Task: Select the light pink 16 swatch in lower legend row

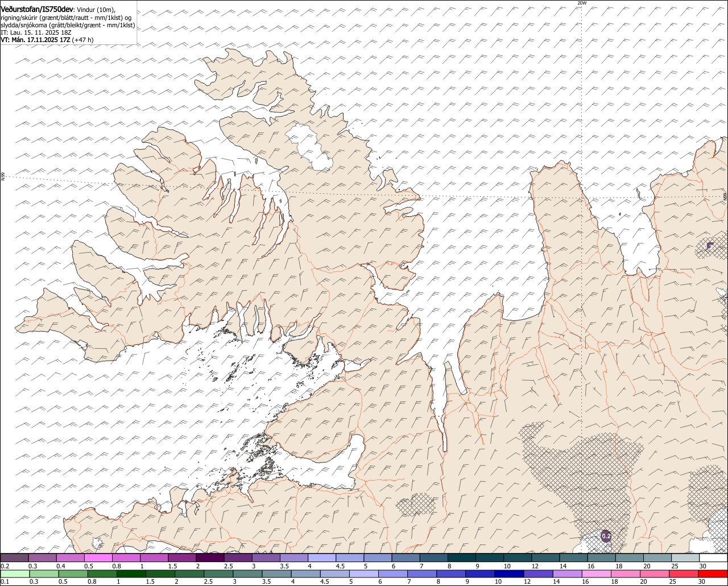Action: coord(597,573)
